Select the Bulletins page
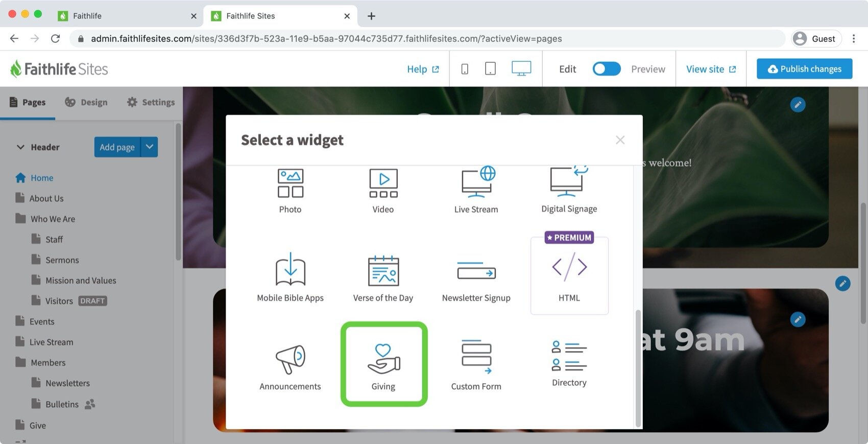The image size is (868, 444). (55, 404)
